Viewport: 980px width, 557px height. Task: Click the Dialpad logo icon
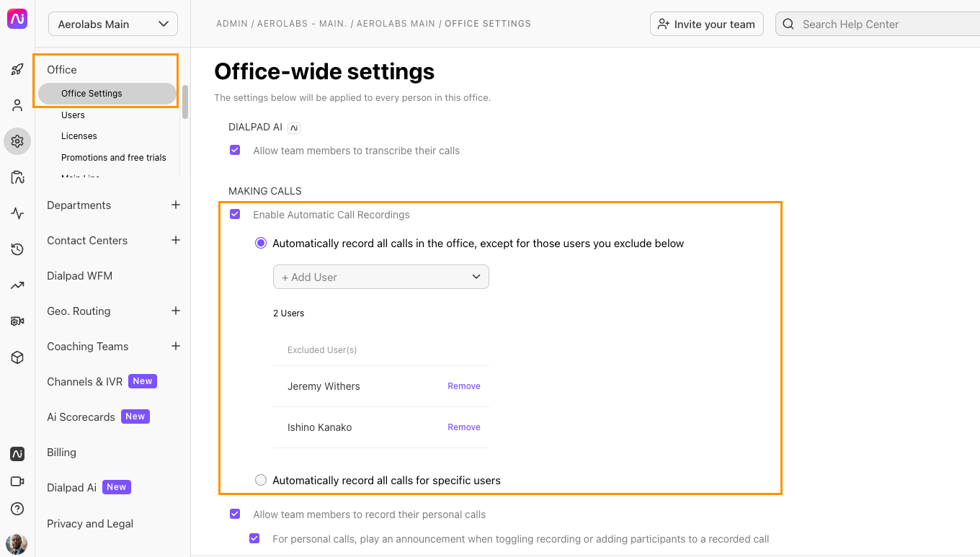[x=17, y=19]
